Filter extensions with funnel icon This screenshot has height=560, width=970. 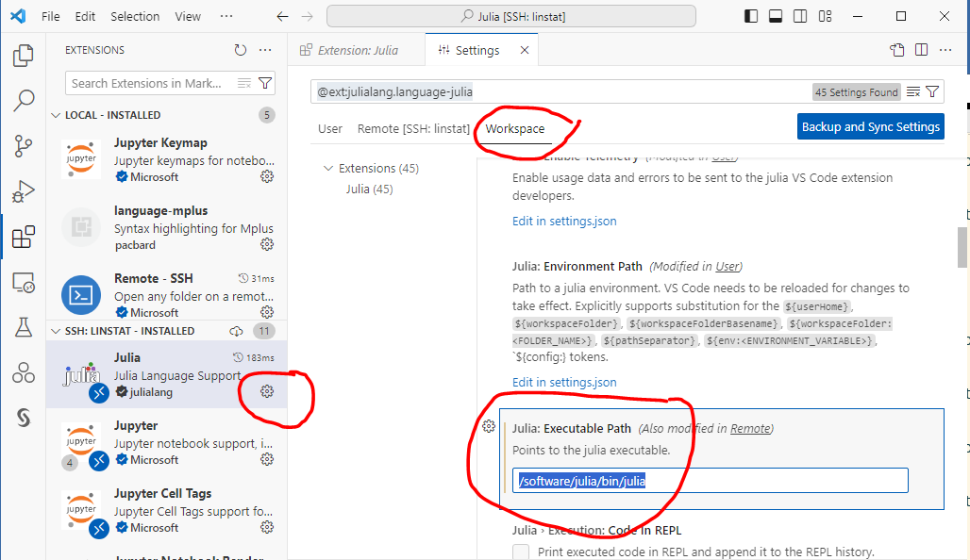pyautogui.click(x=265, y=83)
